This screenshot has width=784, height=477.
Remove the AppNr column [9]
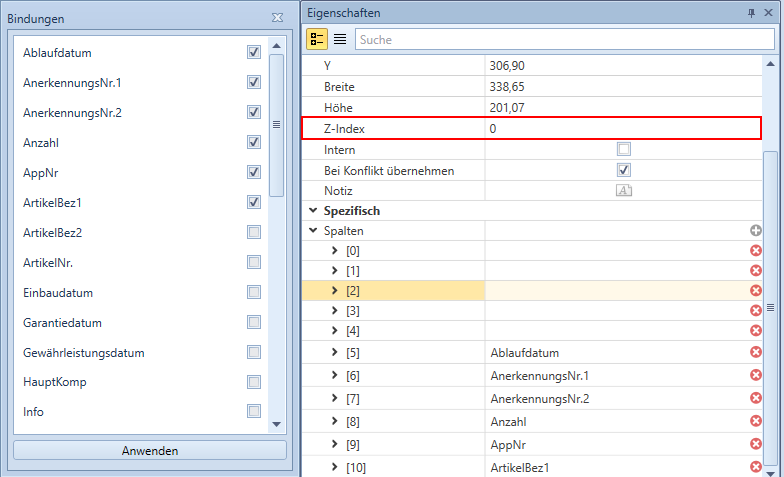point(756,444)
